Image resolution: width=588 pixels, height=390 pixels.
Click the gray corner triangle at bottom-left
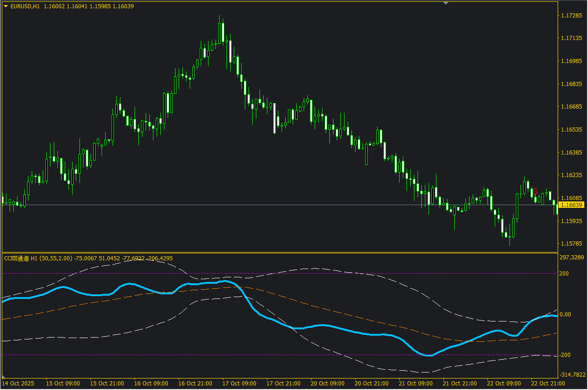pyautogui.click(x=4, y=377)
